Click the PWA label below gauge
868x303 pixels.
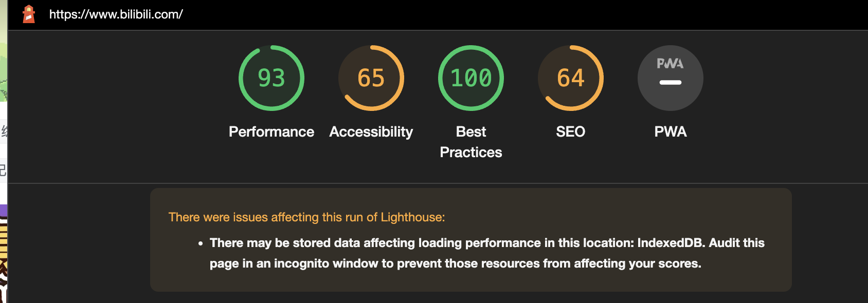click(x=671, y=132)
